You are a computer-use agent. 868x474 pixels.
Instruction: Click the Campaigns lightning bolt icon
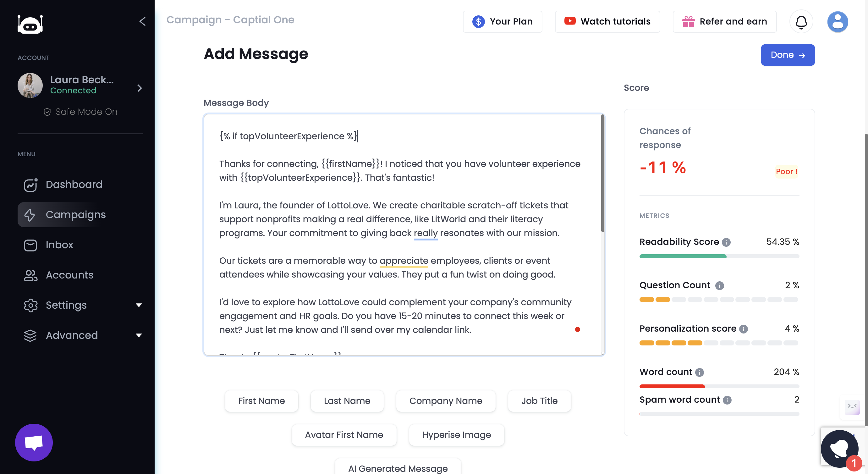(30, 215)
